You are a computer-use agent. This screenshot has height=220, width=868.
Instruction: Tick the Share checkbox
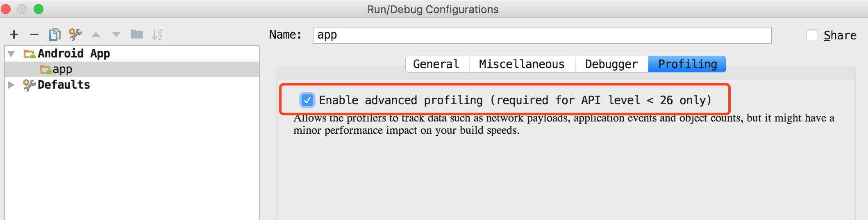812,35
